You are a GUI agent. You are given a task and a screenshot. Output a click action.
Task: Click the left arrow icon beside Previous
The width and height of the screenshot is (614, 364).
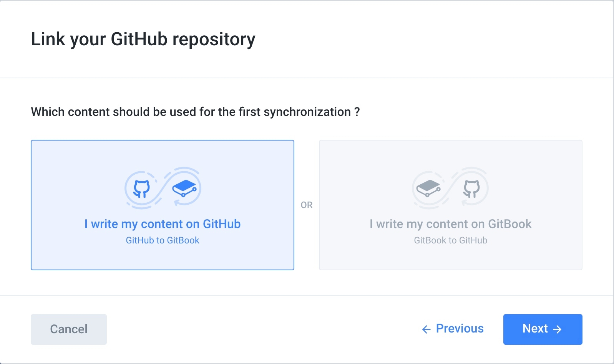click(426, 329)
